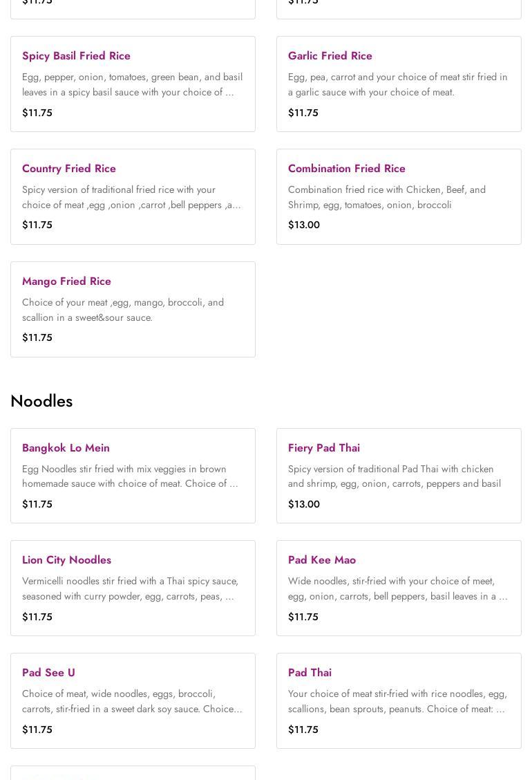Click Pad Kee Mao $11.75 price
Viewport: 532px width, 780px height.
click(x=303, y=617)
